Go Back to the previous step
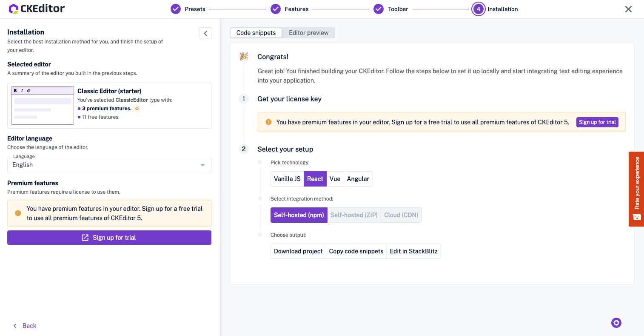 coord(25,326)
